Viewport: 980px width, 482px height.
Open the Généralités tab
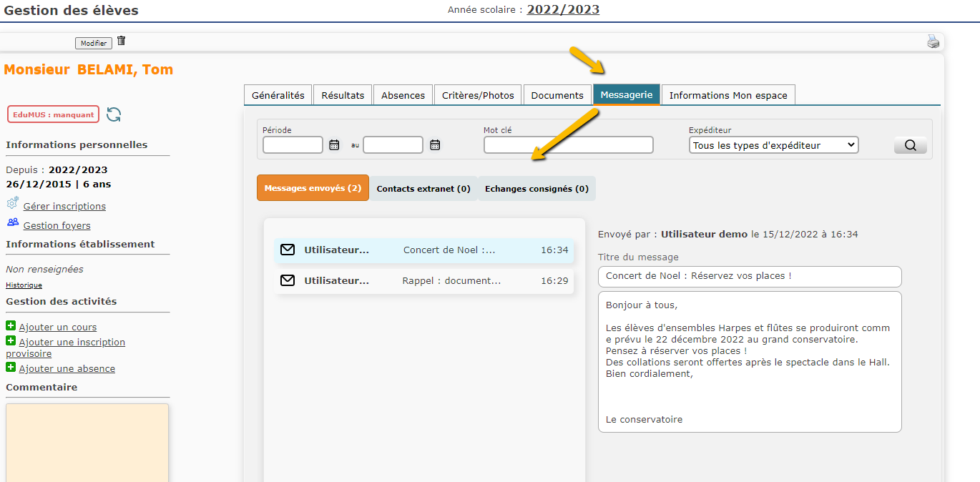(278, 95)
